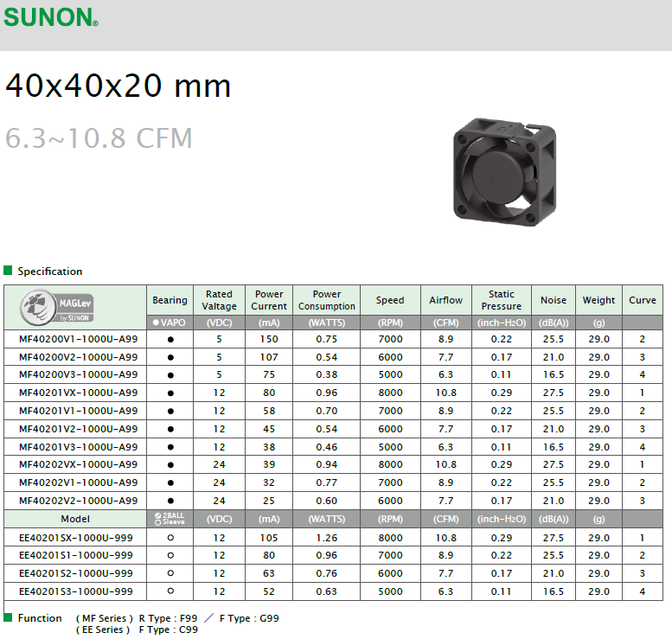The image size is (672, 639).
Task: Click the (dB(A)) unit in VAPO row
Action: pyautogui.click(x=554, y=323)
